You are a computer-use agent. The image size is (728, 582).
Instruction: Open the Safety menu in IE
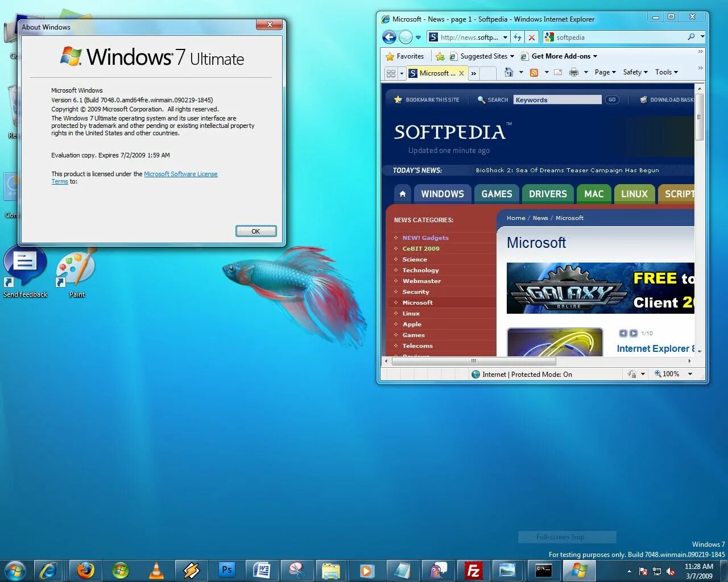pyautogui.click(x=635, y=72)
